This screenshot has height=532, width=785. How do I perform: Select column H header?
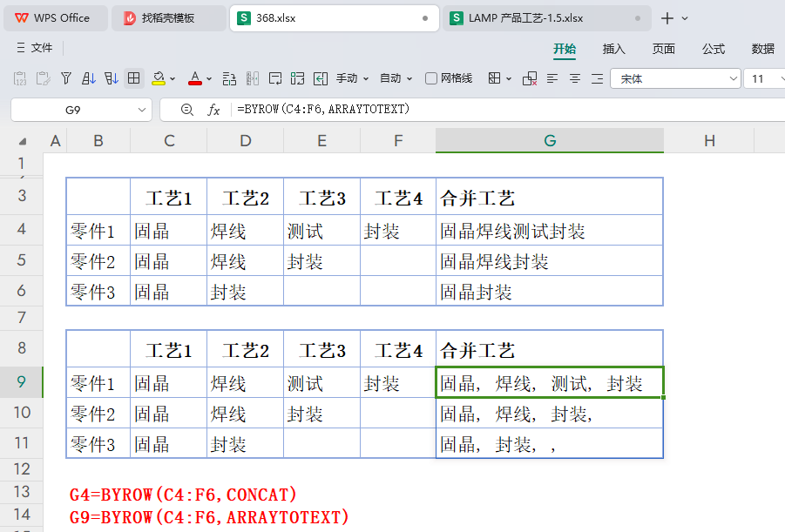click(x=709, y=141)
